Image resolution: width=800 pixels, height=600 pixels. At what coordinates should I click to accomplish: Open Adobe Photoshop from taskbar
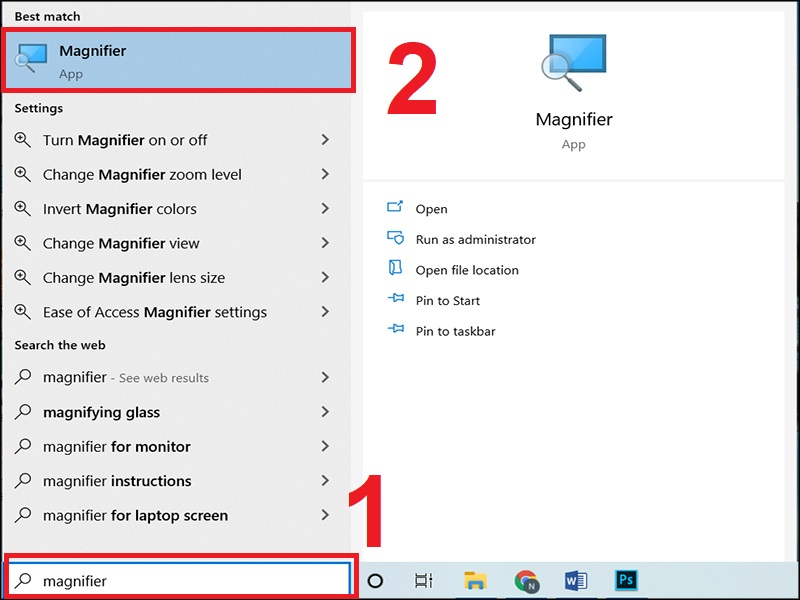pos(626,580)
